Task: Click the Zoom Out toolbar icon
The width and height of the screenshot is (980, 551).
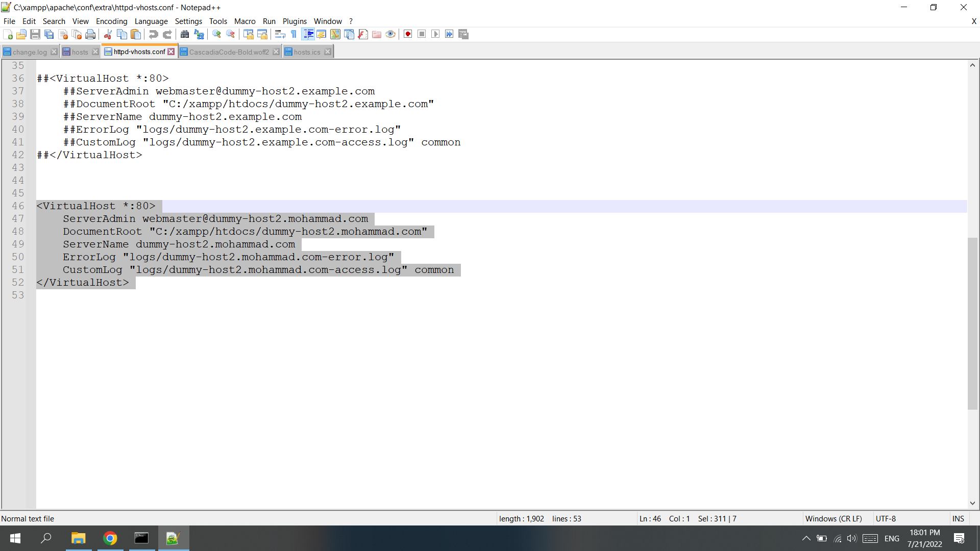Action: click(230, 34)
